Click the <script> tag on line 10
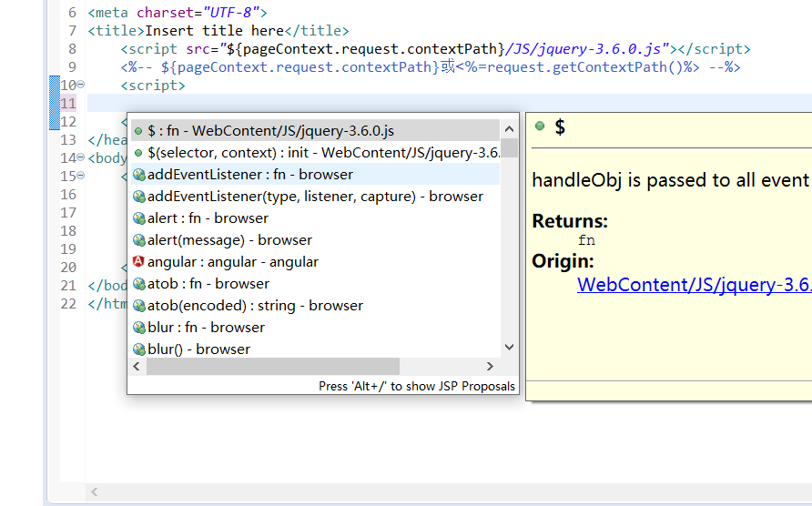Screen dimensions: 812x506 [153, 85]
